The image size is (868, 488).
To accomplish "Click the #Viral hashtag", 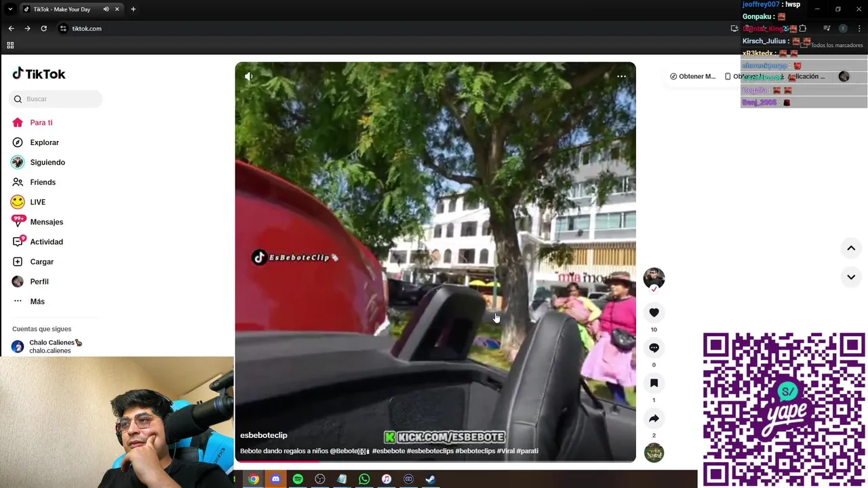I will click(x=506, y=451).
